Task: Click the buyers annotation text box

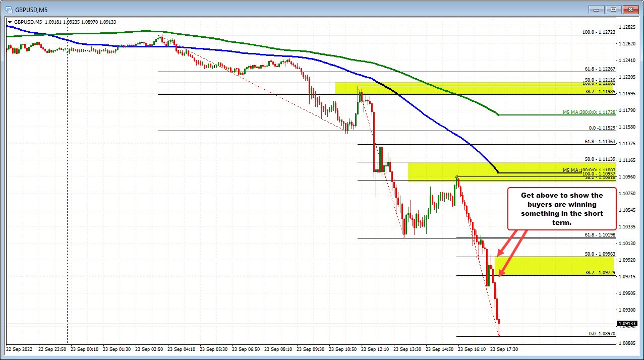Action: click(561, 208)
